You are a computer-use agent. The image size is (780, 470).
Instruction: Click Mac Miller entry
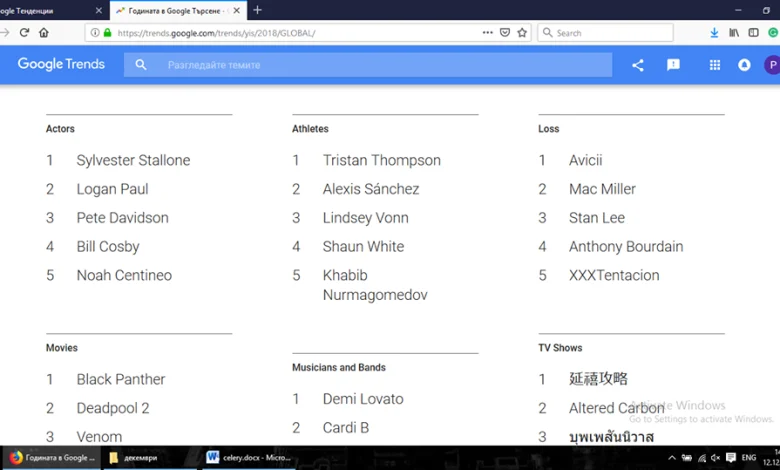point(602,189)
